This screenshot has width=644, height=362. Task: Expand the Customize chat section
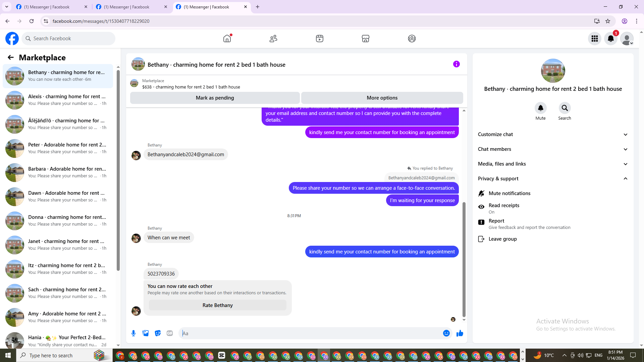[552, 134]
